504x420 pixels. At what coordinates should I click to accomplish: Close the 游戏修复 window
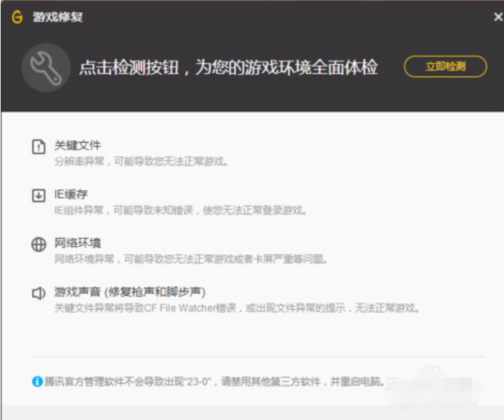tap(497, 17)
